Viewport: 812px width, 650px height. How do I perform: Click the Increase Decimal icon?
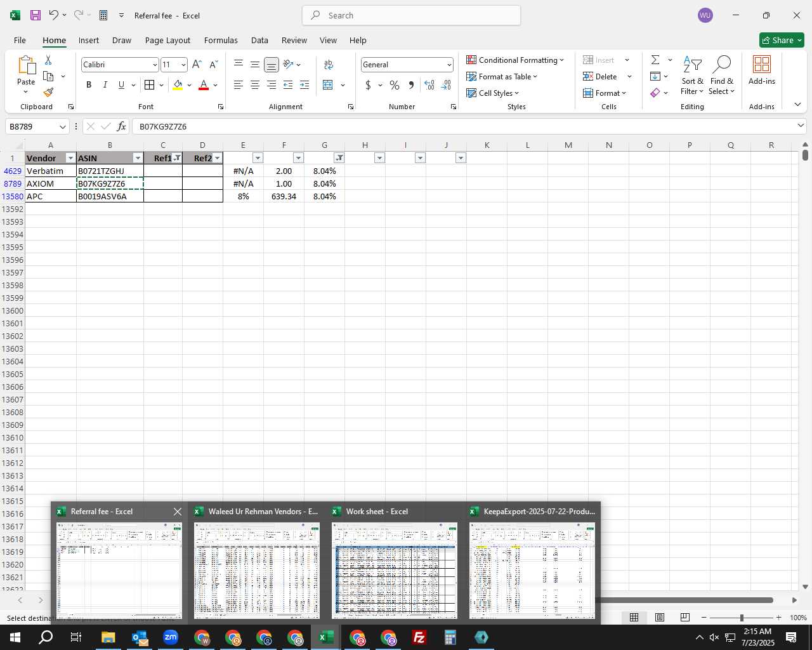point(429,85)
